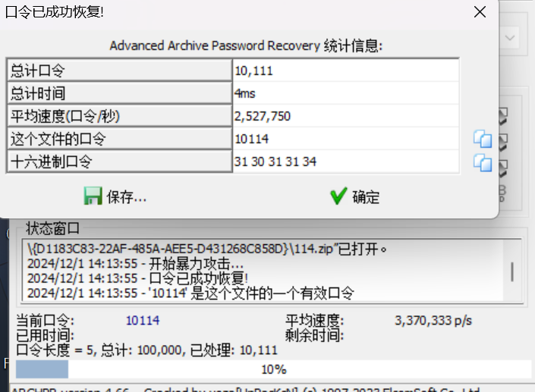Click the 口令已成功恢复 log entry
This screenshot has width=535, height=392.
point(137,278)
